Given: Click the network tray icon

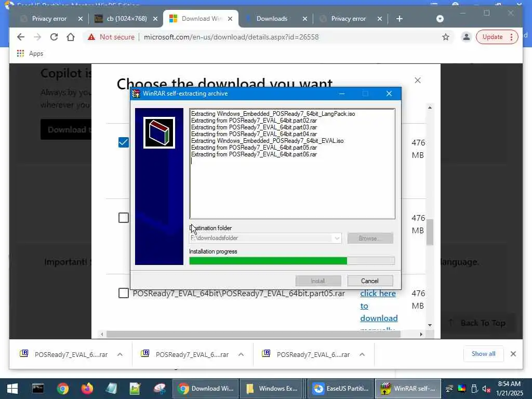Looking at the screenshot, I should 449,389.
